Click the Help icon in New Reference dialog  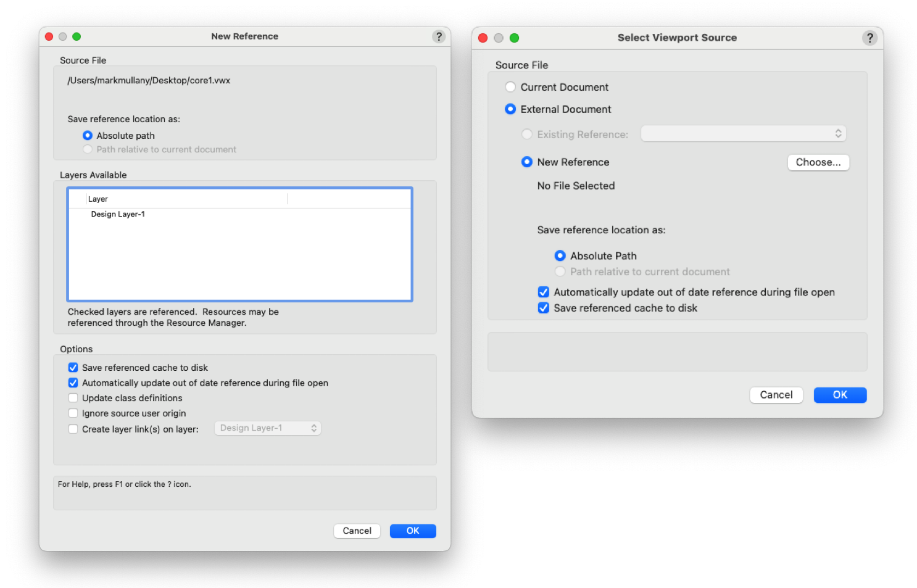click(439, 36)
